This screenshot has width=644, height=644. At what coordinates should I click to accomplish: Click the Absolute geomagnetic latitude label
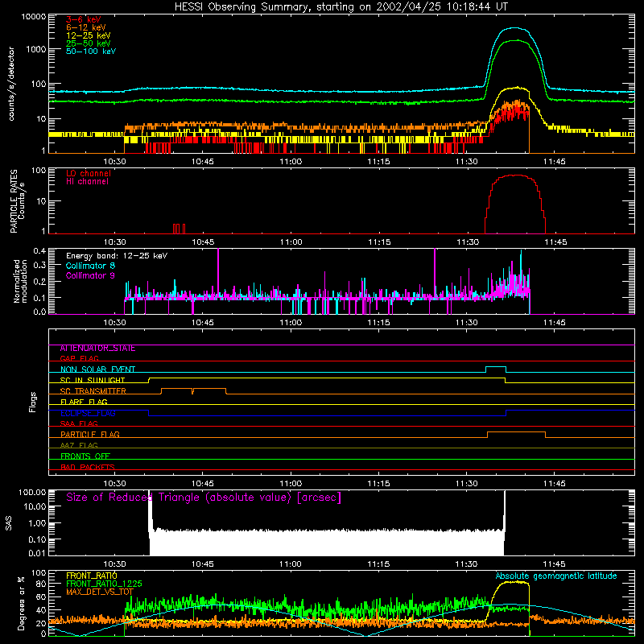coord(556,576)
